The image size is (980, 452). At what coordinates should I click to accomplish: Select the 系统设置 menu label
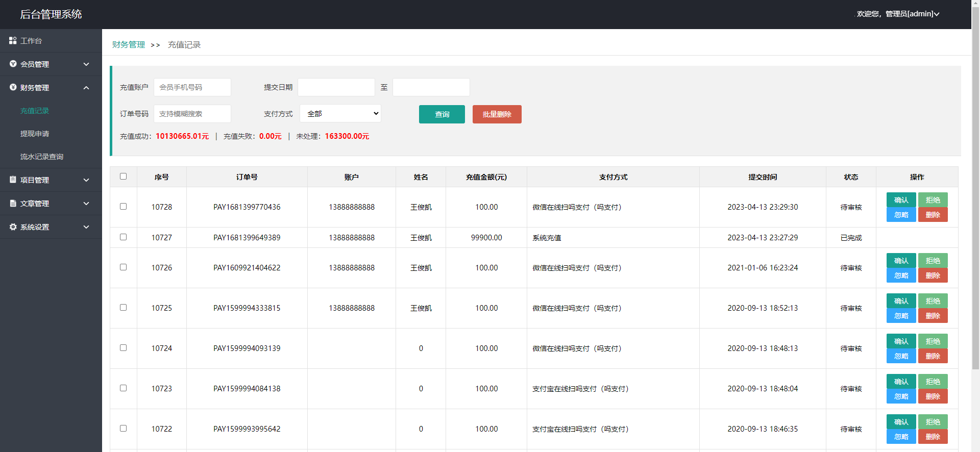coord(35,227)
